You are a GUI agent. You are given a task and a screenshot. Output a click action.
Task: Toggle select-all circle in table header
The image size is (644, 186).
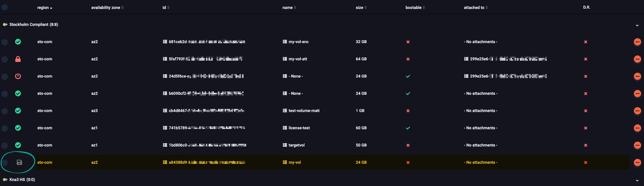(5, 7)
